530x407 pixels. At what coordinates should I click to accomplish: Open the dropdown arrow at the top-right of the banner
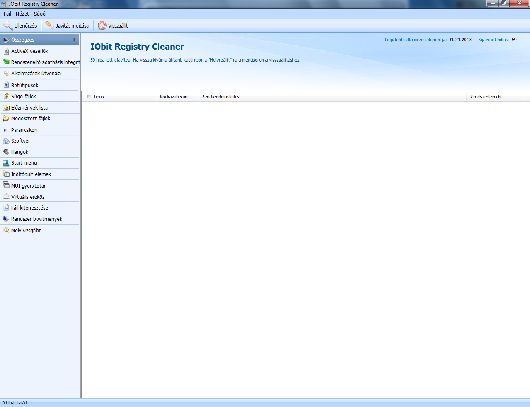click(513, 40)
